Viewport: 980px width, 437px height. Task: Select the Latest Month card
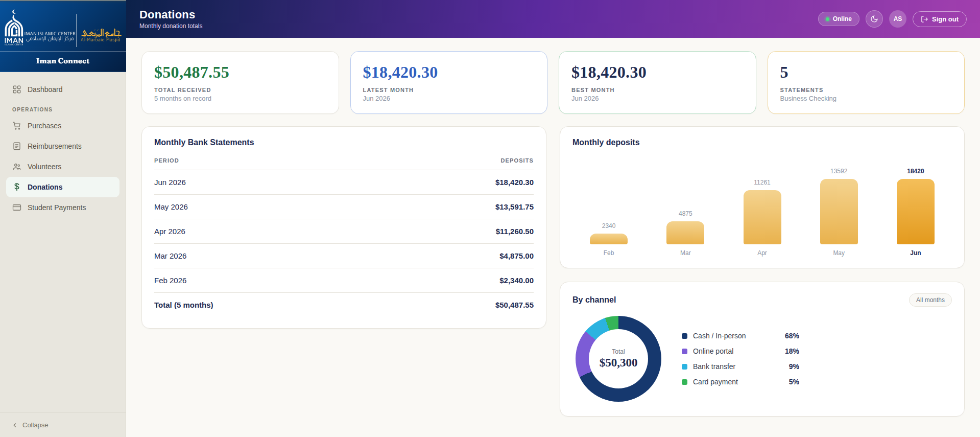point(449,82)
